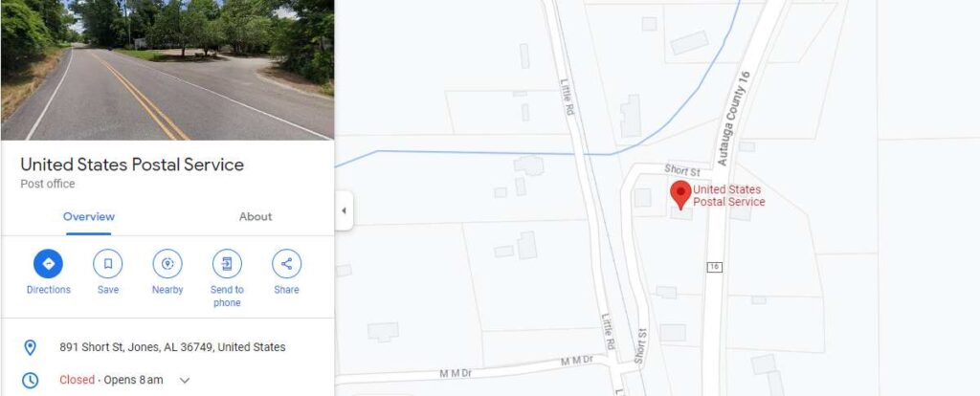Switch to the Overview tab
This screenshot has width=980, height=396.
pos(89,217)
